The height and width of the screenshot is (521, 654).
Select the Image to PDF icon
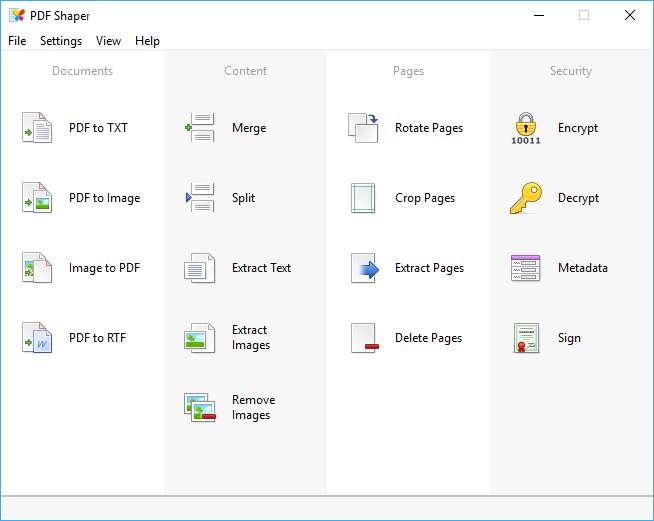(37, 268)
